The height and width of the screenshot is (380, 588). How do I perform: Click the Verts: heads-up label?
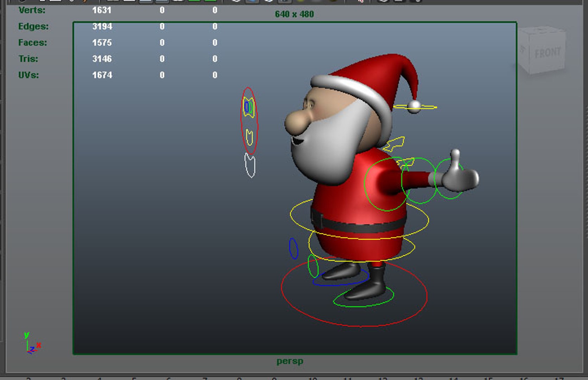pyautogui.click(x=32, y=10)
